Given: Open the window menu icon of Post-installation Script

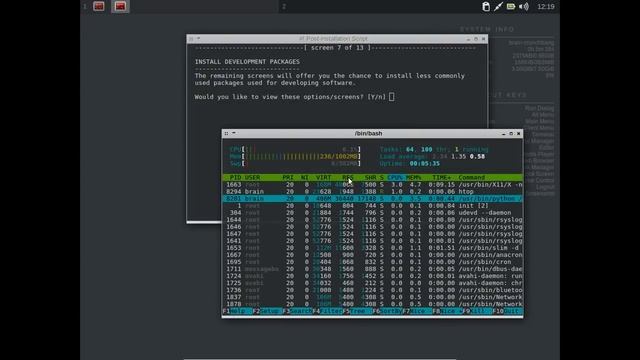Looking at the screenshot, I should 191,39.
